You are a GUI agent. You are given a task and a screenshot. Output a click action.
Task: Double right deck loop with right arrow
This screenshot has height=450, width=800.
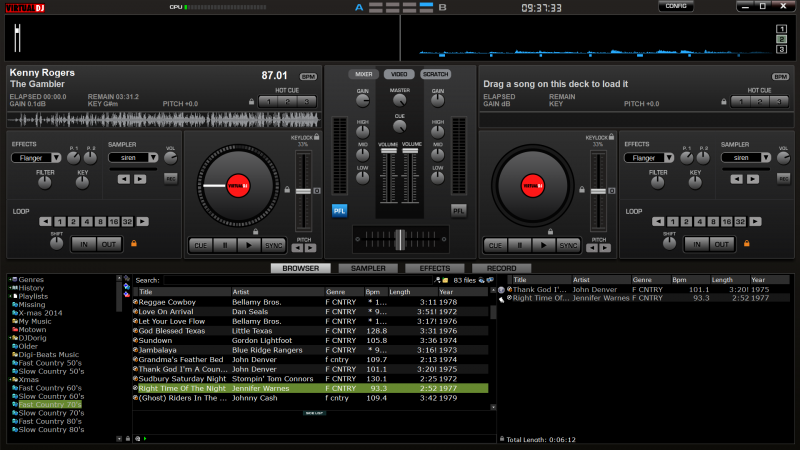tap(755, 221)
